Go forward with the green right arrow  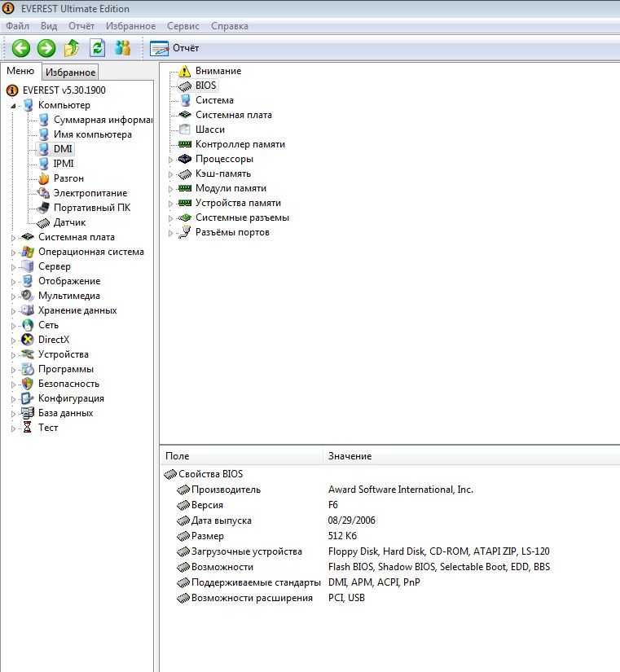click(46, 48)
